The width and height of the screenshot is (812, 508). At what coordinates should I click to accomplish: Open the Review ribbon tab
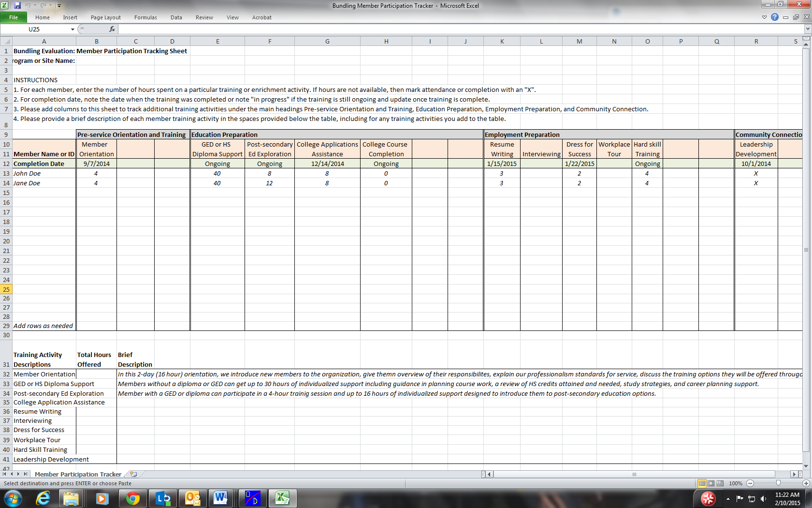click(x=204, y=17)
